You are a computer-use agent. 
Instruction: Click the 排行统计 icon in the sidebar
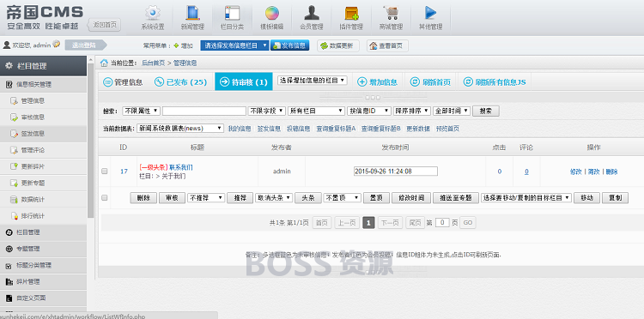pyautogui.click(x=14, y=216)
